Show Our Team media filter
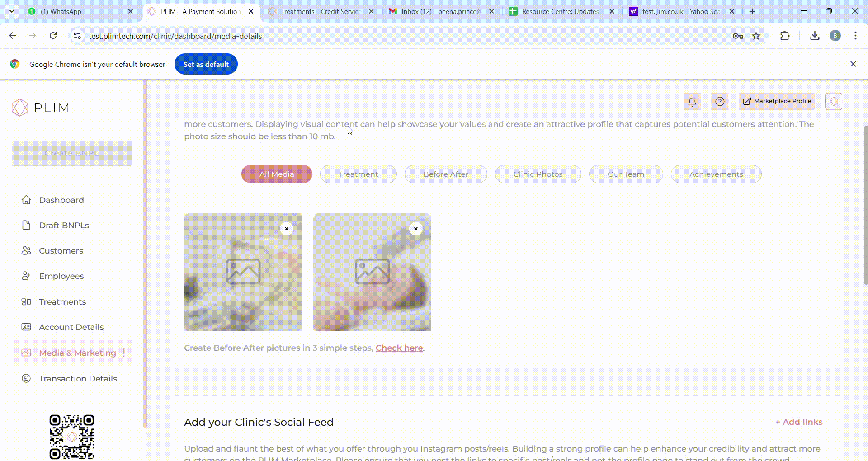Screen dimensions: 868x461 tap(626, 174)
